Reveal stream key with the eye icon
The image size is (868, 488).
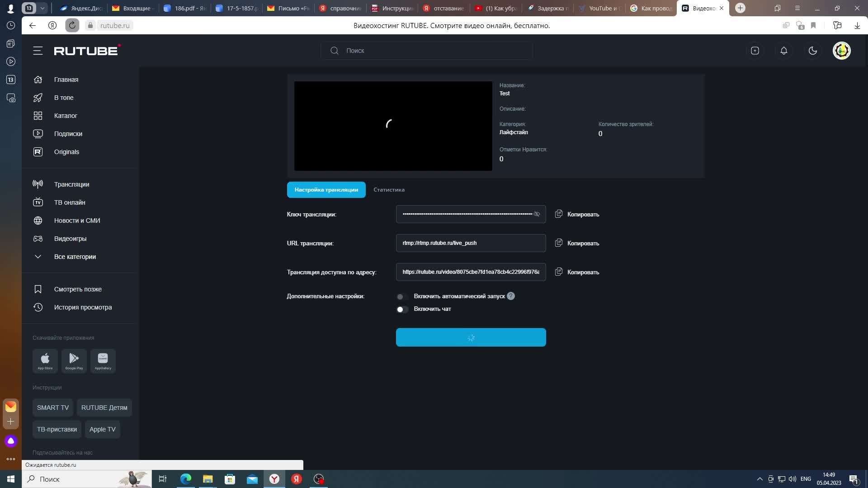click(x=537, y=214)
